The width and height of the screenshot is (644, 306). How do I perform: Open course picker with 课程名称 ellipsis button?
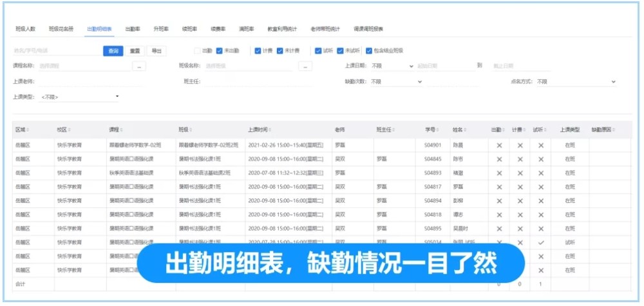(139, 66)
